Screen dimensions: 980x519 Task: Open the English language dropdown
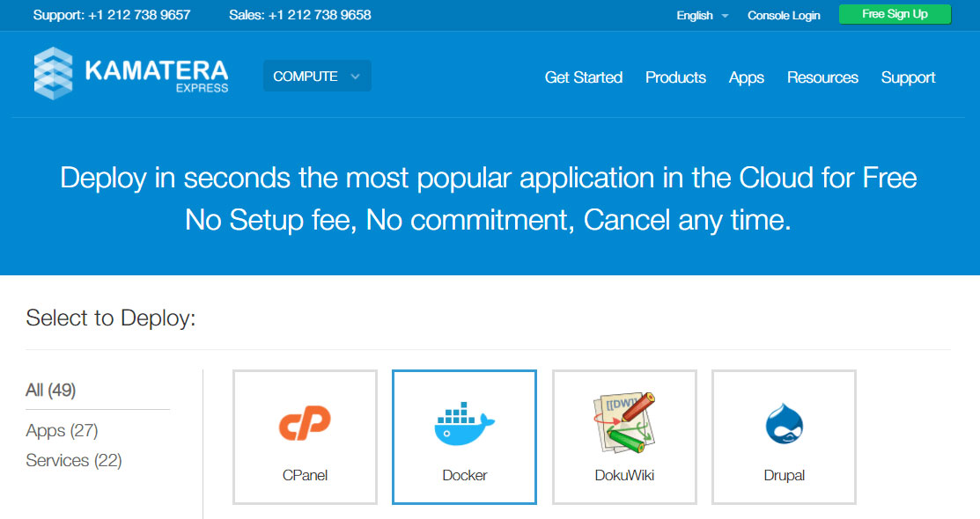[702, 16]
